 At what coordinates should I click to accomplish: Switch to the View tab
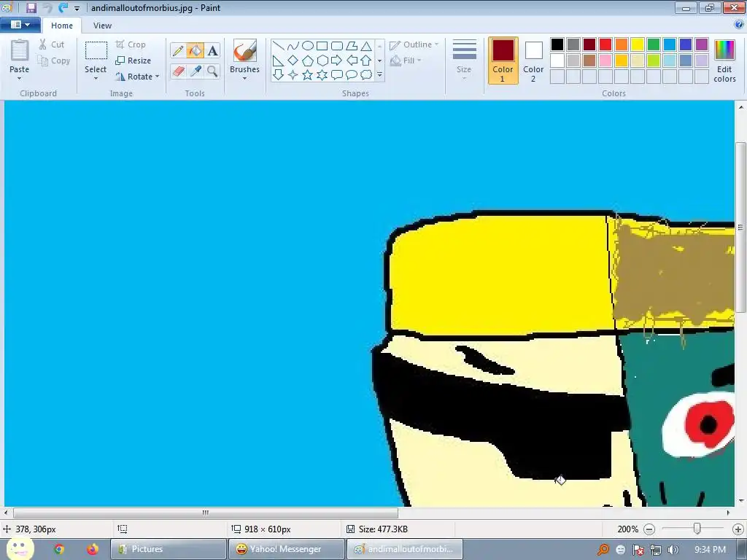coord(102,26)
